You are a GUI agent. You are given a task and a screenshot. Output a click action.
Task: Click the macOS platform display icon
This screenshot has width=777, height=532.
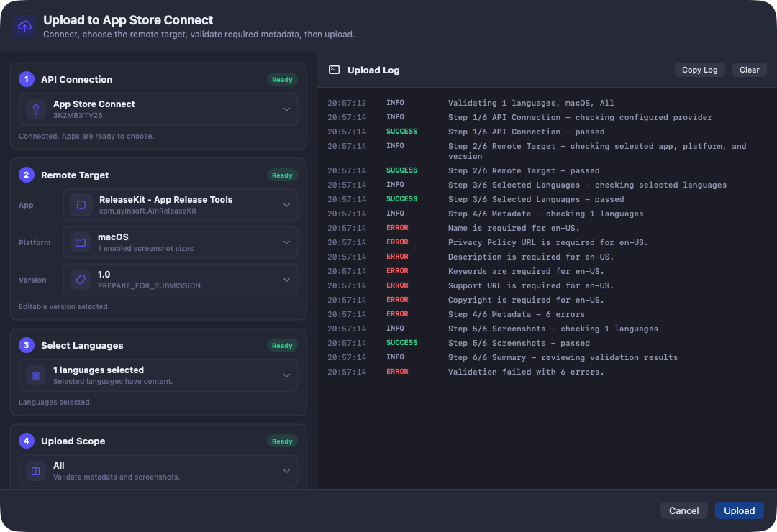coord(81,243)
